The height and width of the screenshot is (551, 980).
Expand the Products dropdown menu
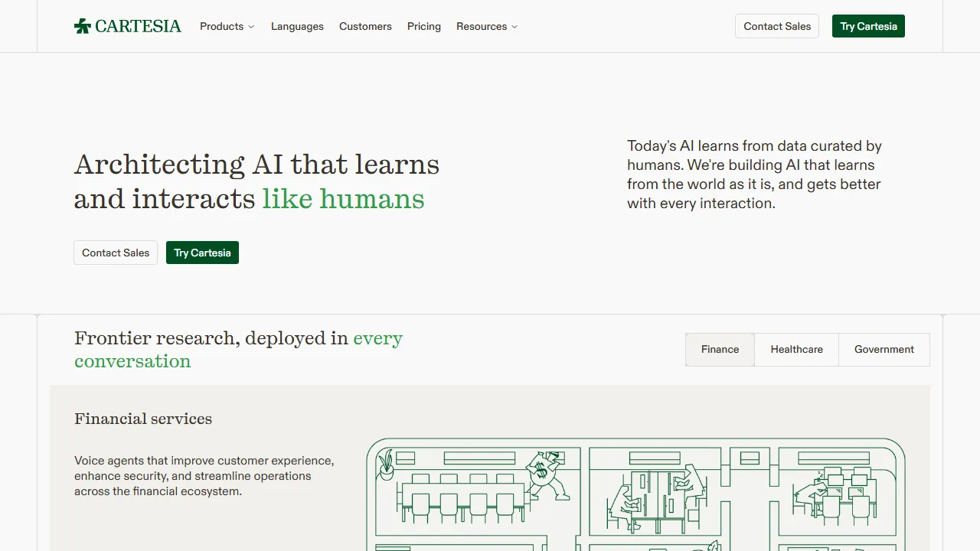[x=227, y=26]
